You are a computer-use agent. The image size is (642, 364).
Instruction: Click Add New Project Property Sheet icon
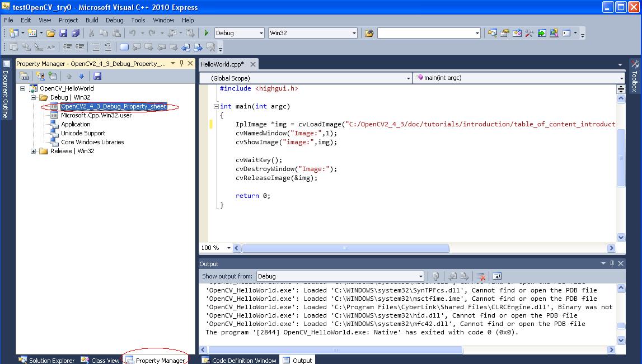(x=40, y=76)
